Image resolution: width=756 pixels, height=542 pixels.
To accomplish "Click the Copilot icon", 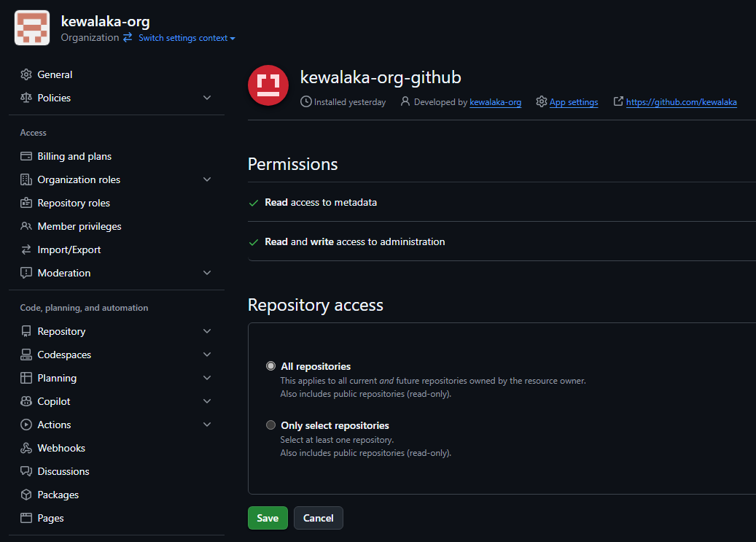I will point(26,401).
